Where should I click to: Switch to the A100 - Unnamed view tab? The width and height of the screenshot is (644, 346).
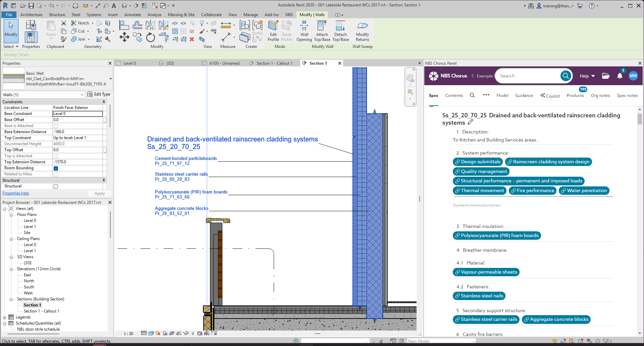click(224, 63)
